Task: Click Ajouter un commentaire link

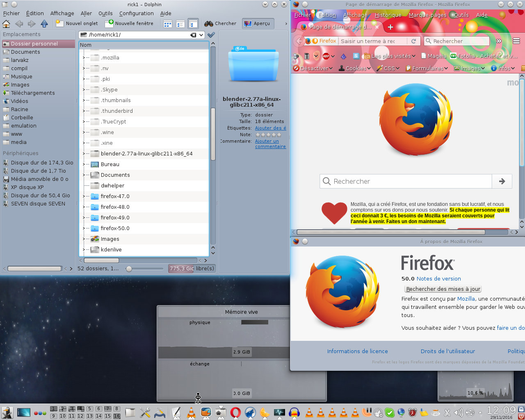Action: coord(270,144)
